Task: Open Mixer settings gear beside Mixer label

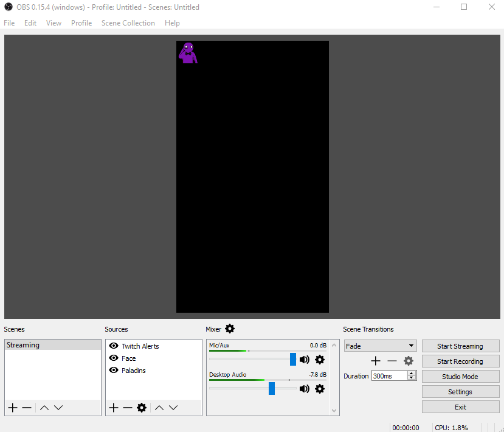Action: click(230, 329)
